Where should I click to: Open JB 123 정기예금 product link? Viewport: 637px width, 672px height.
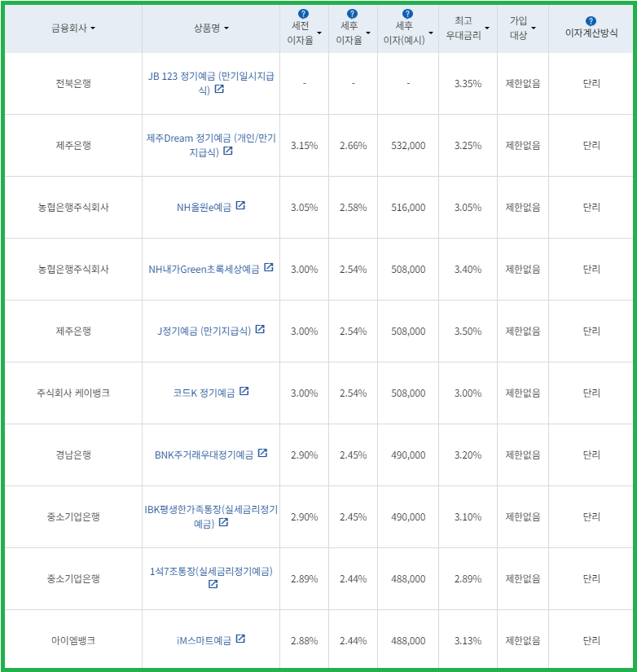pos(211,83)
